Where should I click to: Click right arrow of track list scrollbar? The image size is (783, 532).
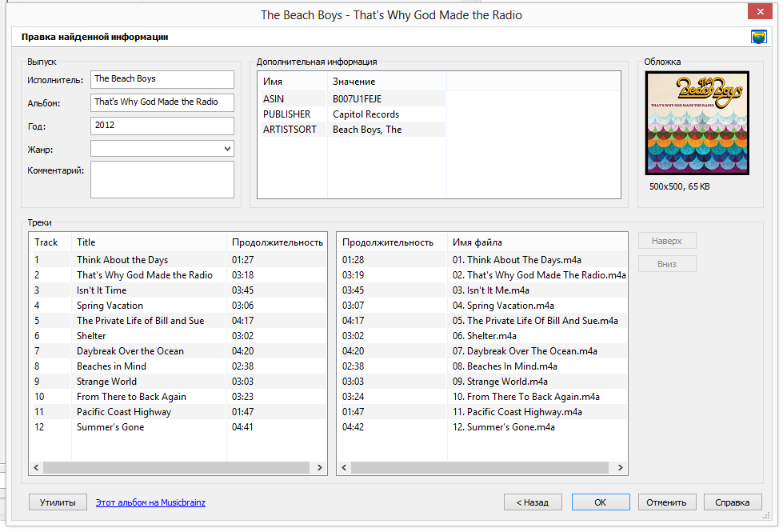click(x=320, y=467)
